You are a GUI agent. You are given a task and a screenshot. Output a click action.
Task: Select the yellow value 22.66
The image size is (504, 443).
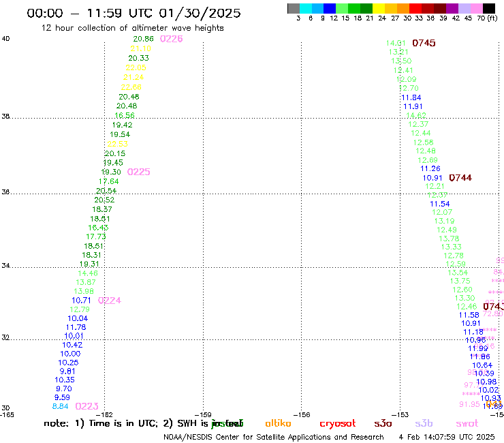(131, 87)
